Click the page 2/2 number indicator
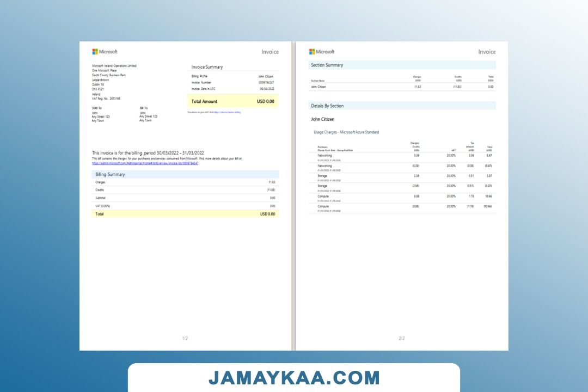588x392 pixels. click(402, 339)
